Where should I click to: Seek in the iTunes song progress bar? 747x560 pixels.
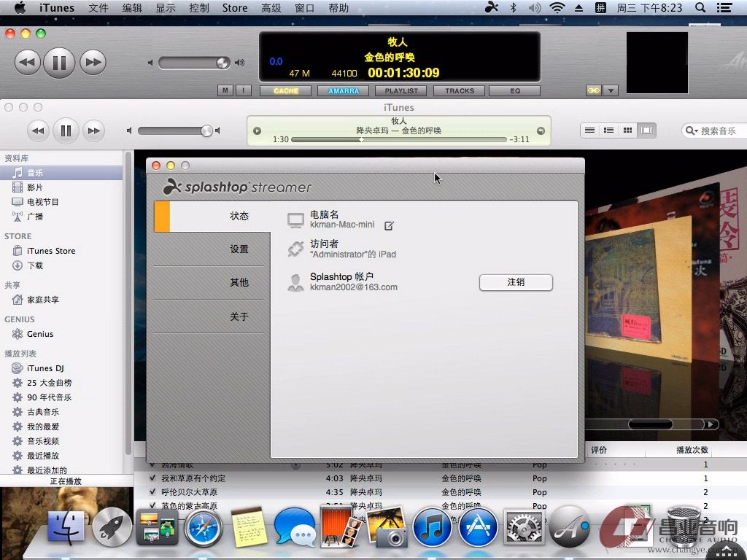tap(399, 139)
